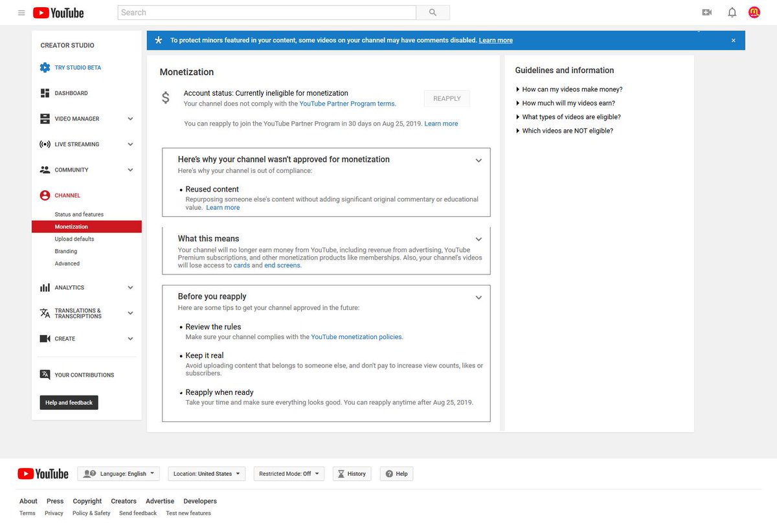
Task: Expand 'What types of videos are eligible?'
Action: pos(568,117)
